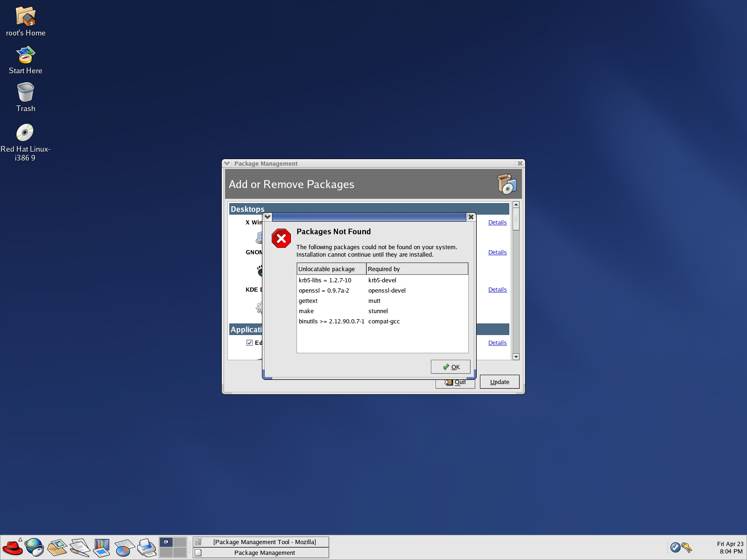This screenshot has height=560, width=747.
Task: Click OK in the Packages Not Found dialog
Action: (451, 367)
